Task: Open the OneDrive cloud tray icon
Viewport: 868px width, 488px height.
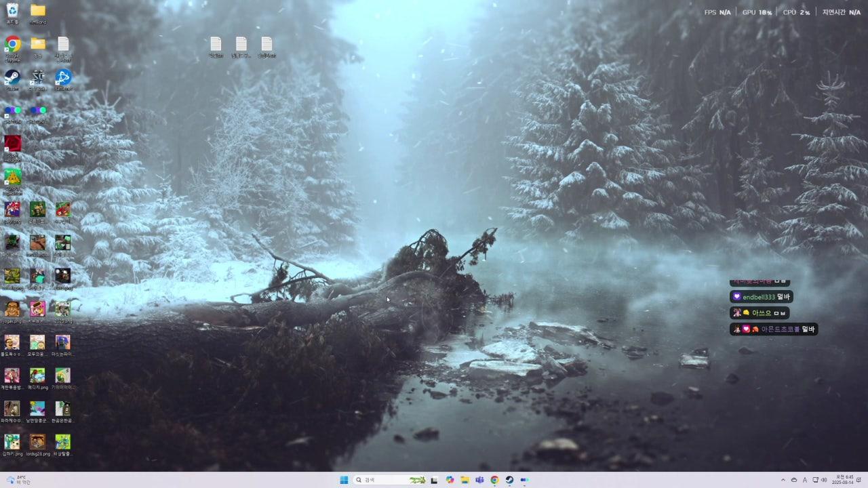Action: tap(794, 480)
